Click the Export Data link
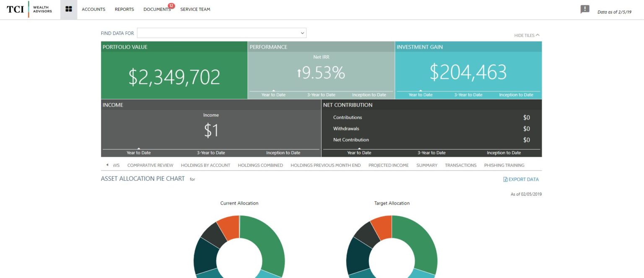Viewport: 644px width, 278px height. [x=523, y=179]
